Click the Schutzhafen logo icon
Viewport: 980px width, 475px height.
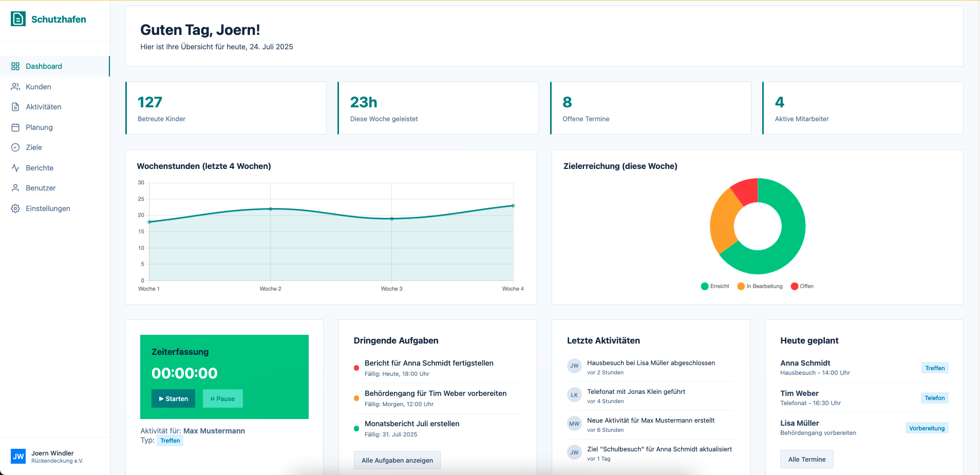click(18, 19)
